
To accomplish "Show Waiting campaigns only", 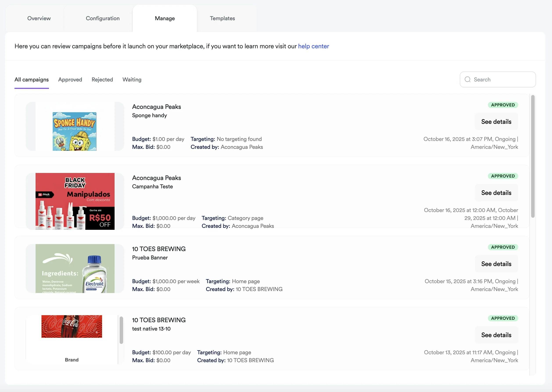I will click(x=132, y=79).
